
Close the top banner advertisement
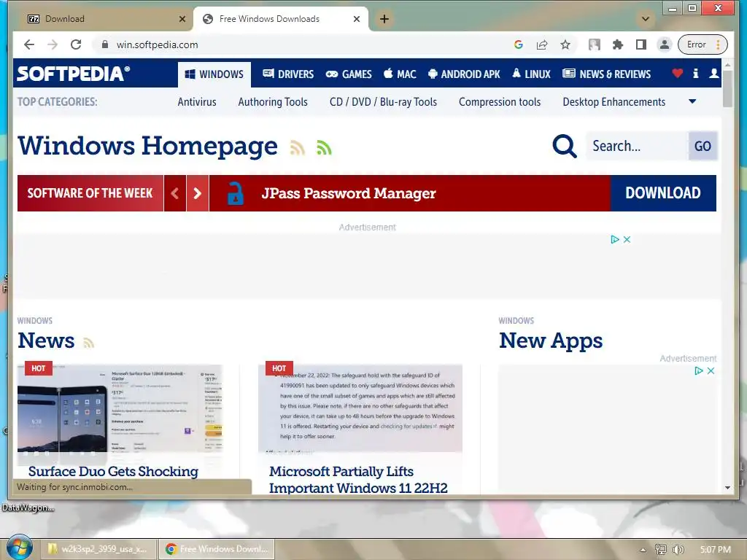[x=627, y=239]
